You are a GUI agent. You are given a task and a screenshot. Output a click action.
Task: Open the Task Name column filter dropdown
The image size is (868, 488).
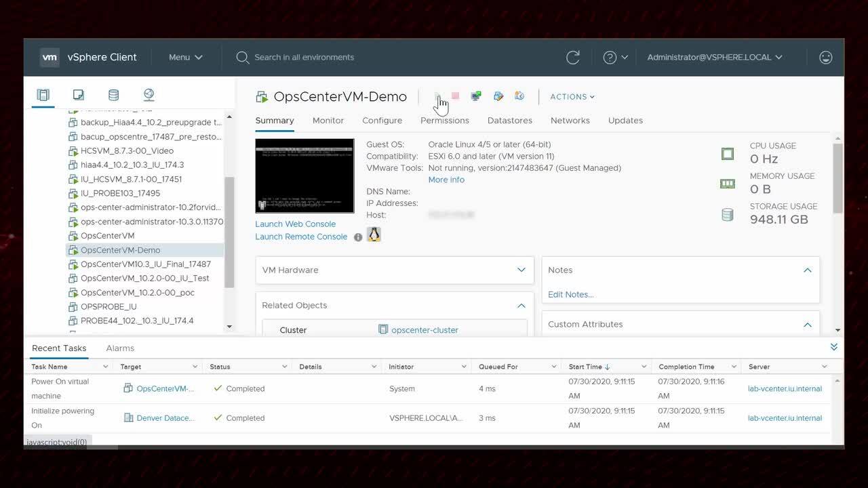[105, 367]
